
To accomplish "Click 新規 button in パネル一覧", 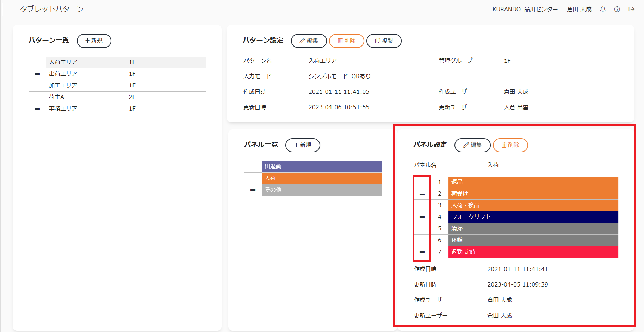I will coord(303,145).
